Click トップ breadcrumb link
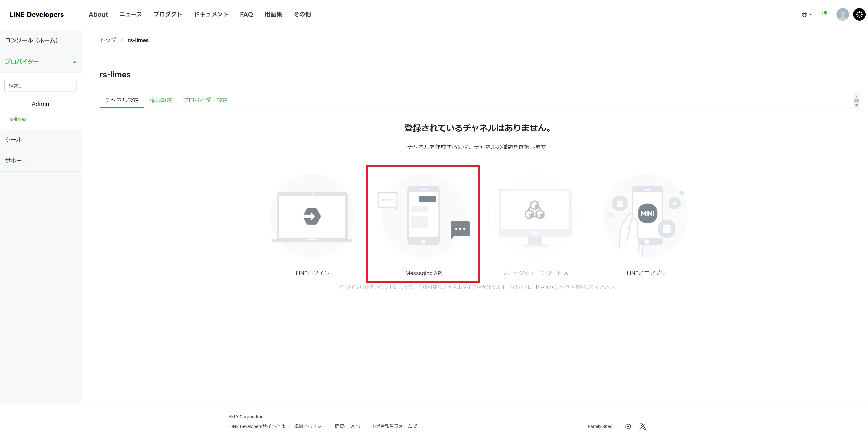Screen dimensions: 868x438 point(108,40)
